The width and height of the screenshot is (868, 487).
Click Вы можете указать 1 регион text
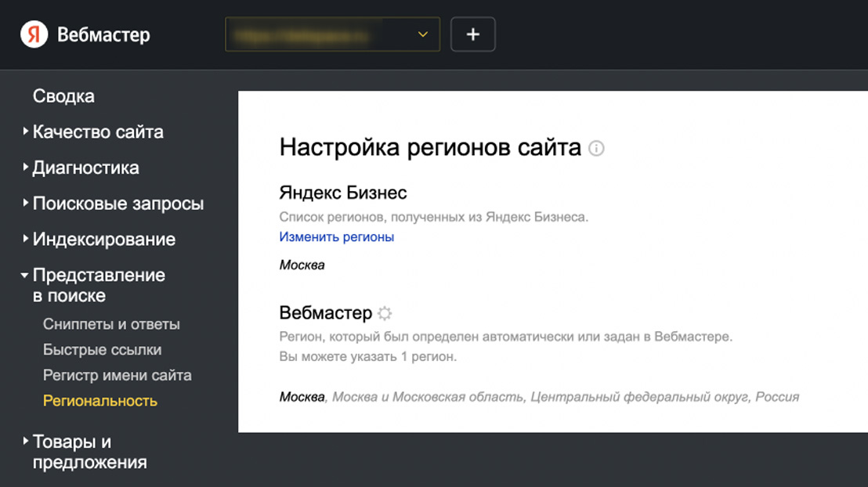click(368, 356)
